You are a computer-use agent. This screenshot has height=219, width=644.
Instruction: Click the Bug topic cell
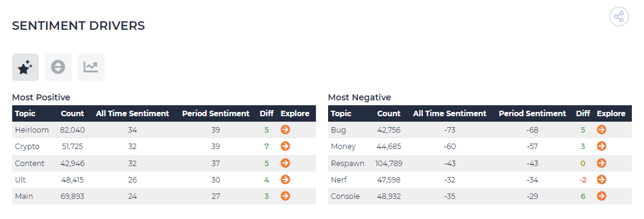pyautogui.click(x=338, y=130)
